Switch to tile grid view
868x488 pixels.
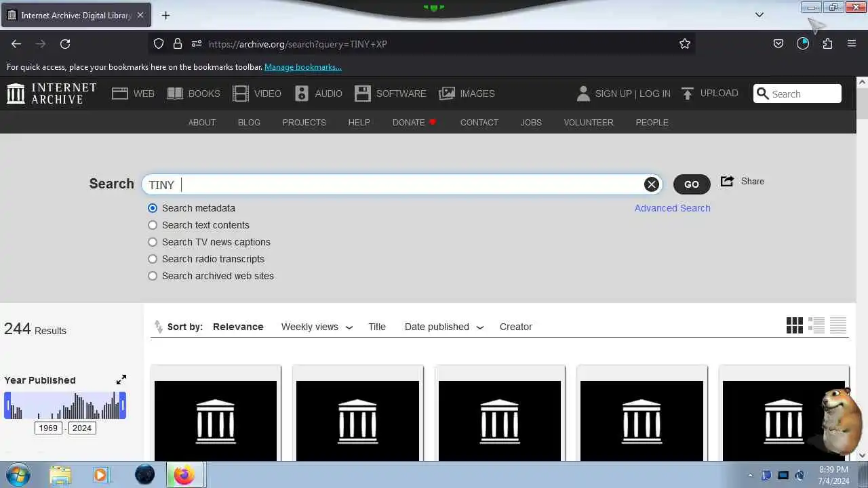point(795,325)
